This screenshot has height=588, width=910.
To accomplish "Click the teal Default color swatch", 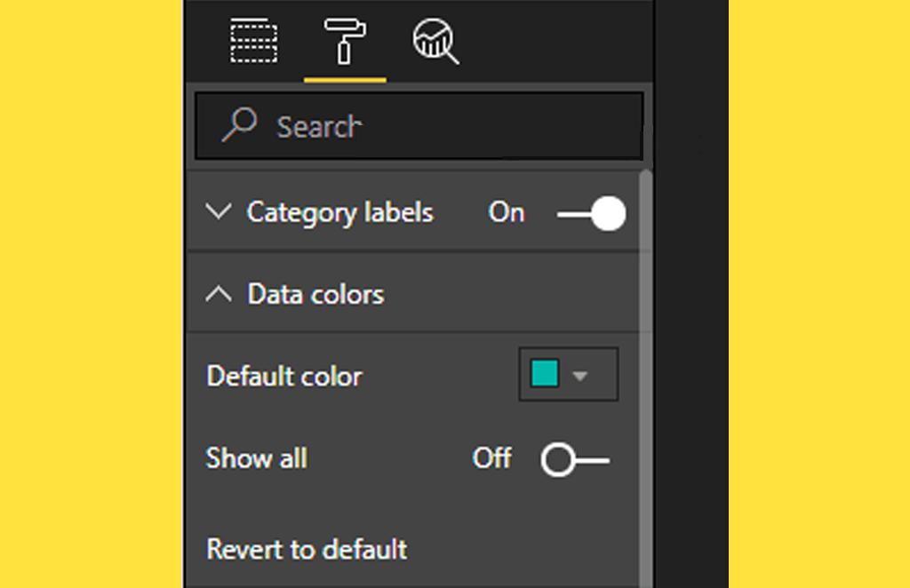I will pos(545,375).
